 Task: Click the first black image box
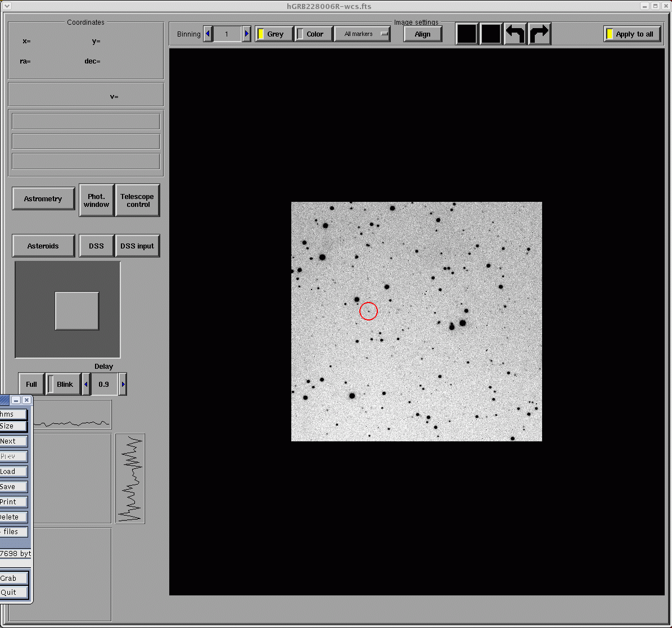[x=467, y=34]
